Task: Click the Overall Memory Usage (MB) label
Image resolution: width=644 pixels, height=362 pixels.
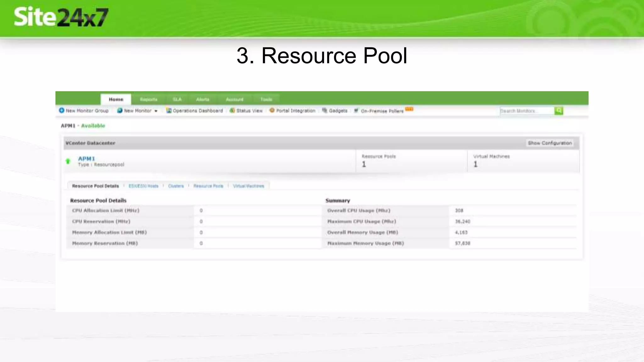Action: point(363,233)
